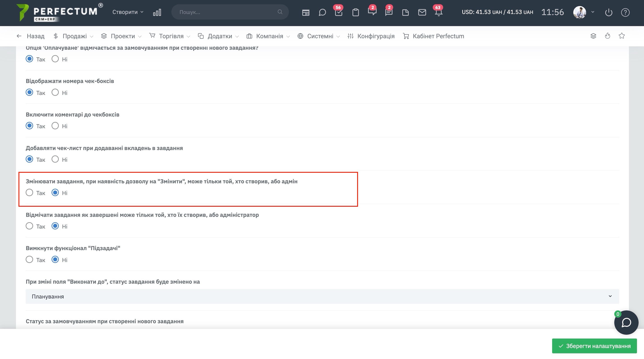Select Так for Добавляти чек-лист option
Image resolution: width=644 pixels, height=359 pixels.
(x=29, y=159)
